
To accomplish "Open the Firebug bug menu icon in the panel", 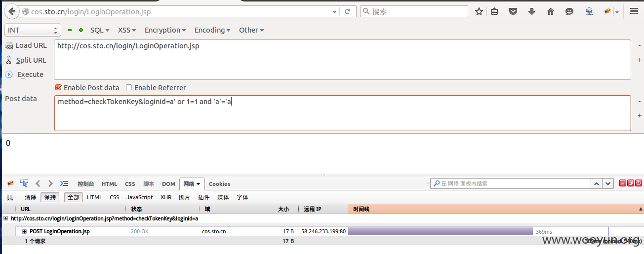I will (x=10, y=183).
